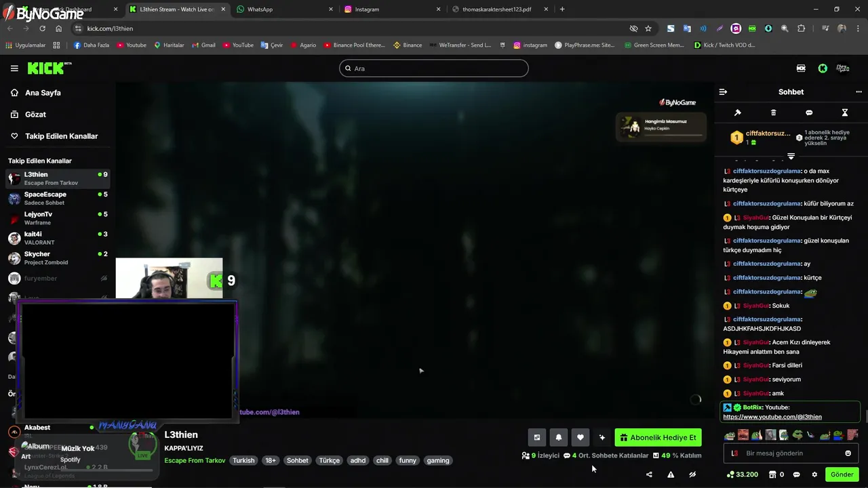This screenshot has width=868, height=488.
Task: Click the Hangimiz Masumuz progress bar
Action: coord(673,135)
